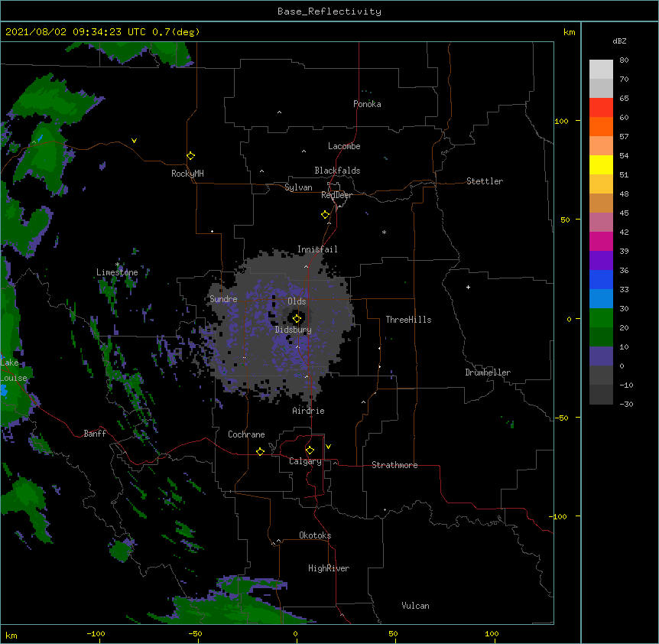Click the Innisfail city label

coord(317,249)
